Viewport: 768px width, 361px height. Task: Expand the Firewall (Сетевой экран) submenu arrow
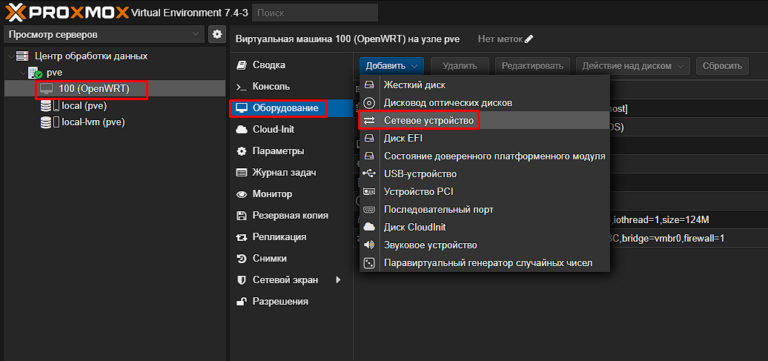pos(338,280)
